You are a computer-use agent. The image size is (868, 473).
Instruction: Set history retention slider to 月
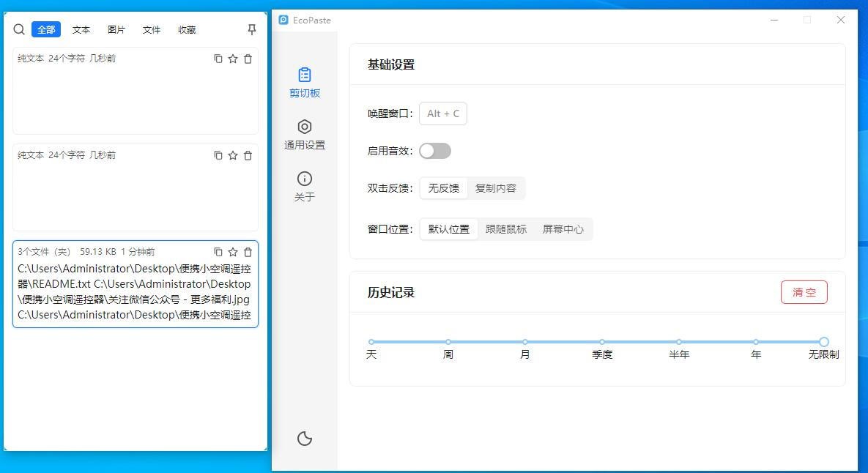(525, 342)
